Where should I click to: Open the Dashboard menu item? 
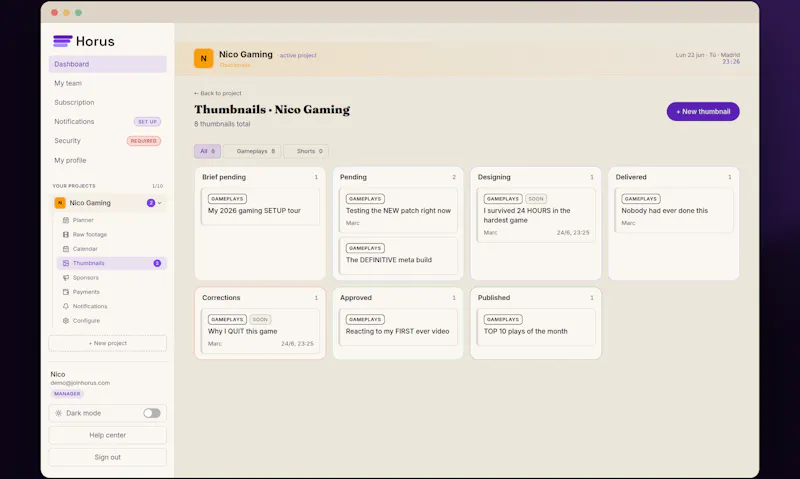[108, 64]
